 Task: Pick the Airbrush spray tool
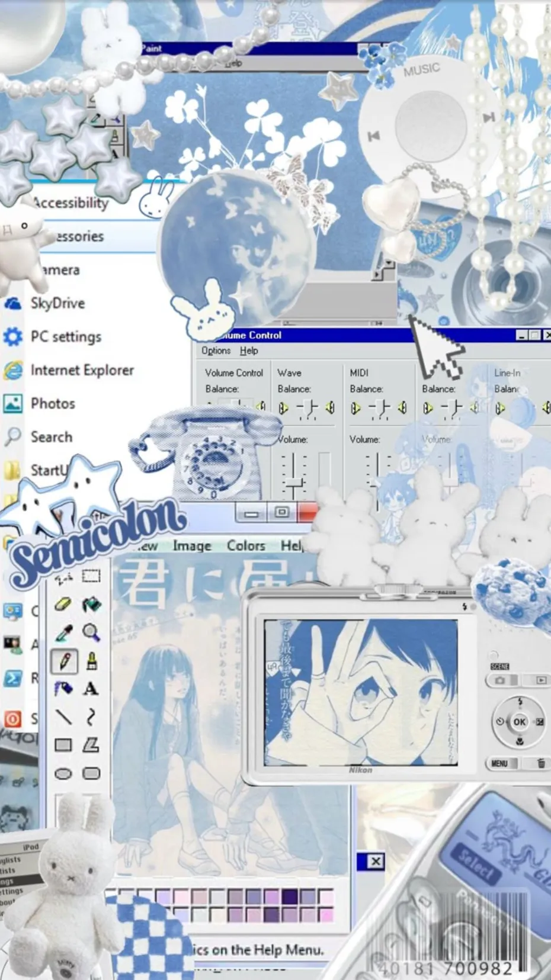(63, 689)
